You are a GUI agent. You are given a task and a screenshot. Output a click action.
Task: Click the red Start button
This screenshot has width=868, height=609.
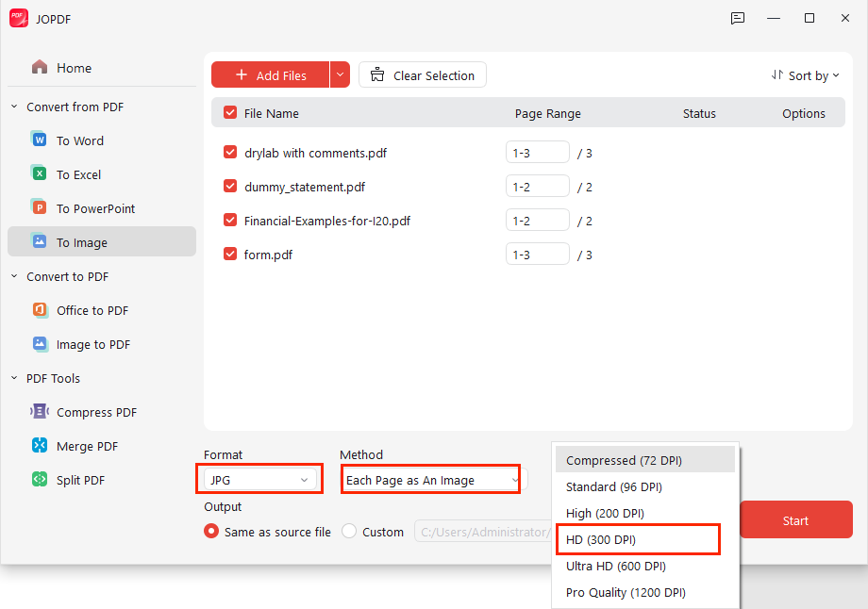pyautogui.click(x=795, y=519)
